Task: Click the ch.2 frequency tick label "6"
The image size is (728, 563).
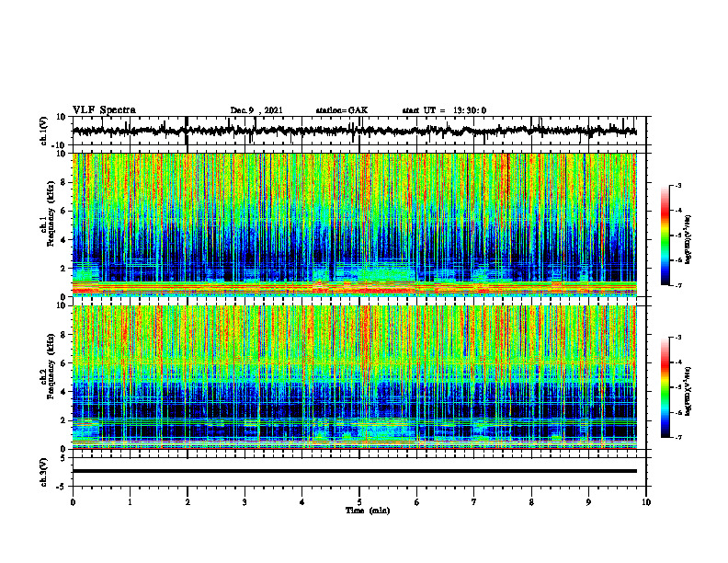Action: click(x=63, y=363)
